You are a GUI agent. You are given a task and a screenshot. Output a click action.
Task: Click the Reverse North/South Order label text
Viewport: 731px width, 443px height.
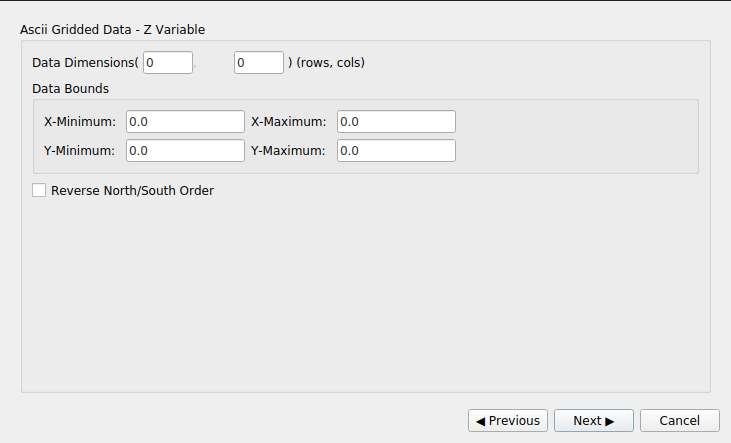132,190
